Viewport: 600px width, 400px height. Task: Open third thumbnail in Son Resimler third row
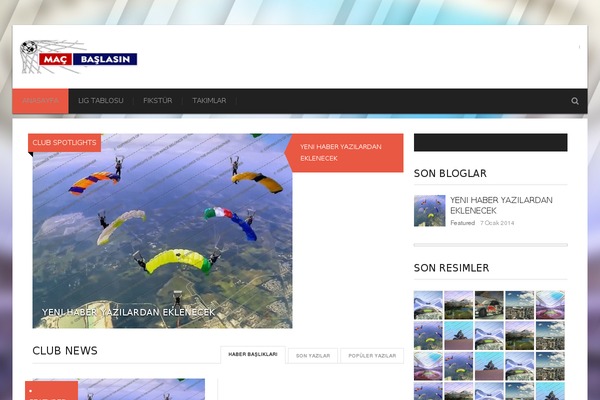(x=489, y=366)
